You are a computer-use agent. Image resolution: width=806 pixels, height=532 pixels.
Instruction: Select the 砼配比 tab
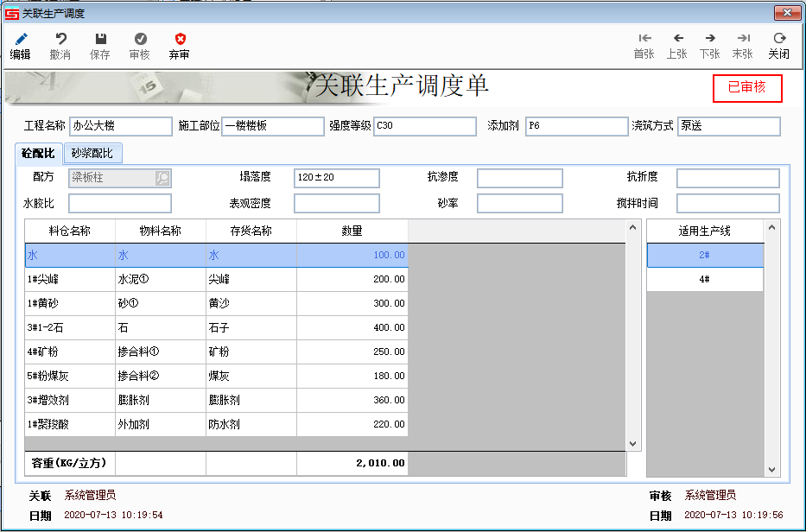(39, 154)
